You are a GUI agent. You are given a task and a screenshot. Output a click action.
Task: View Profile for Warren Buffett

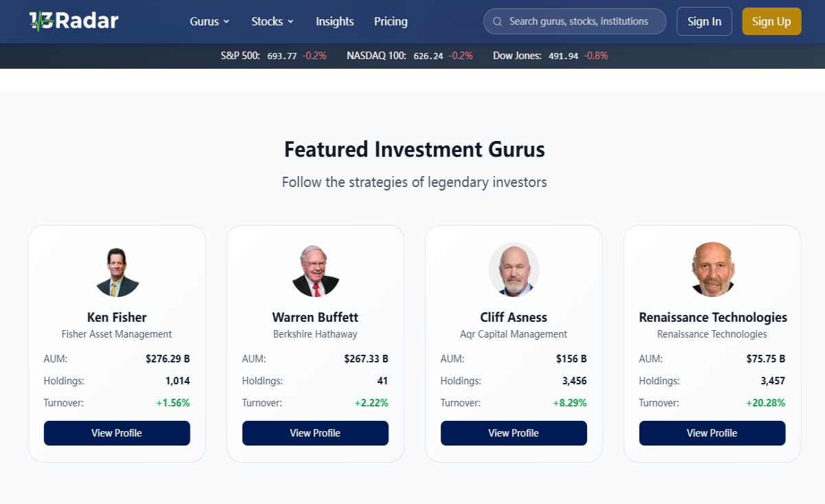pos(316,433)
